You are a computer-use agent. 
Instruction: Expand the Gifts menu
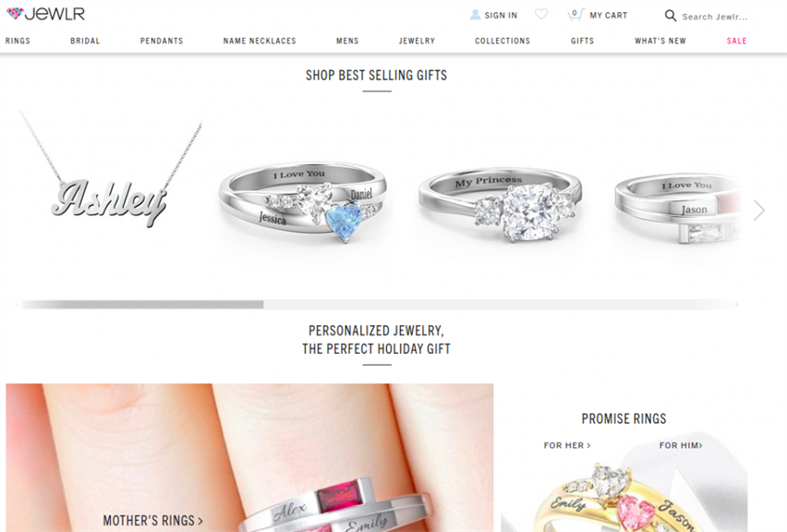582,41
